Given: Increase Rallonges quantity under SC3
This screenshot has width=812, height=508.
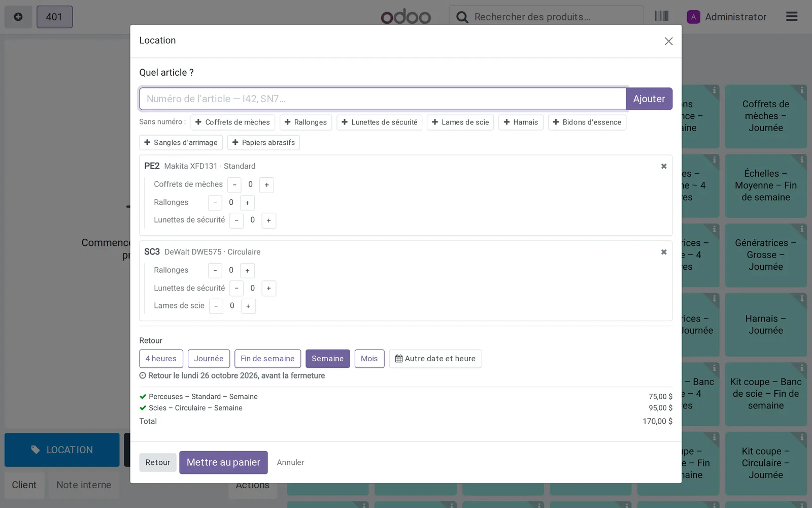Looking at the screenshot, I should tap(248, 271).
